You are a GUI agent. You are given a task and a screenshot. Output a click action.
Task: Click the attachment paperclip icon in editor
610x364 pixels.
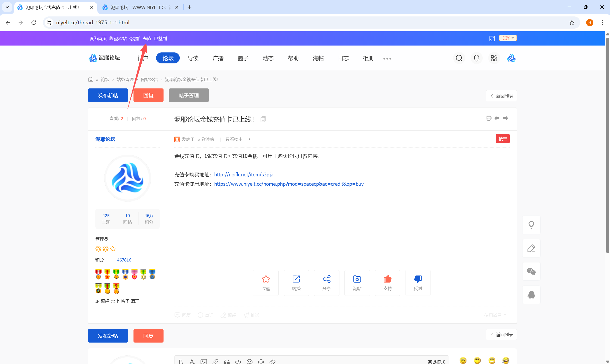(x=272, y=361)
